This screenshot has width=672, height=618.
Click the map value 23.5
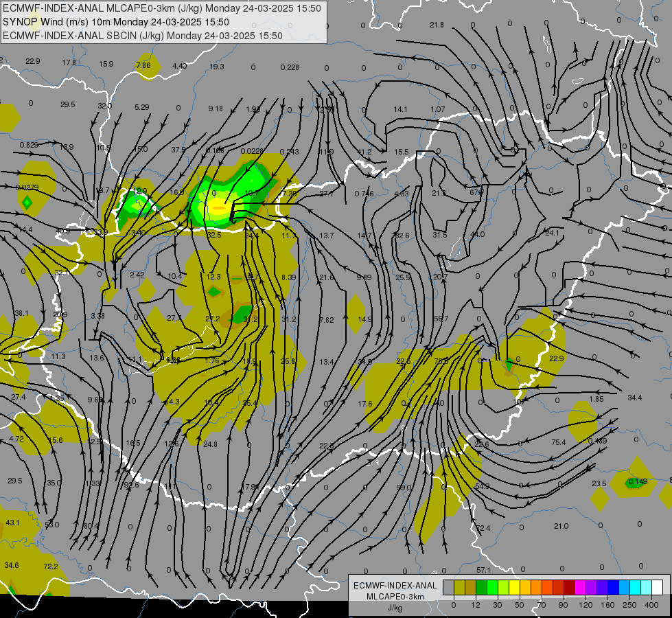pyautogui.click(x=599, y=483)
